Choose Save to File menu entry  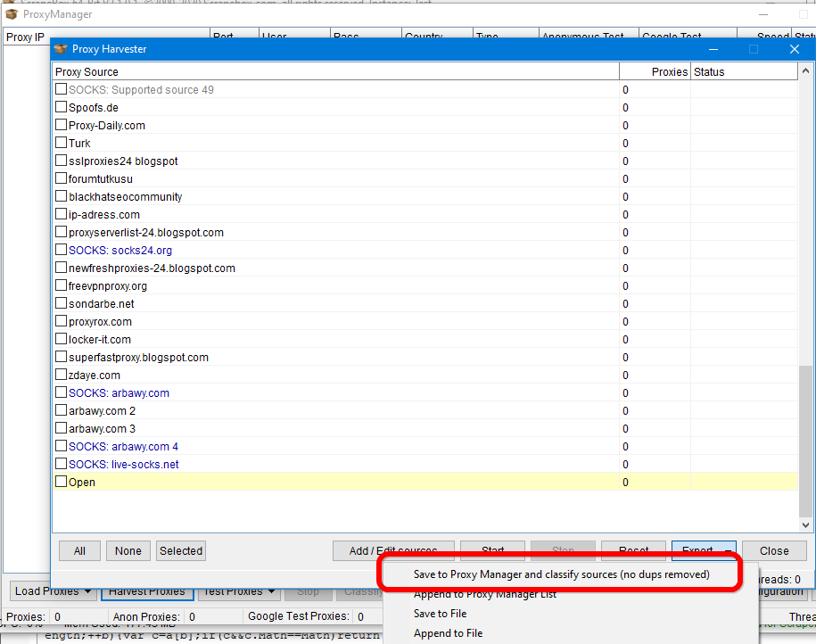click(440, 614)
